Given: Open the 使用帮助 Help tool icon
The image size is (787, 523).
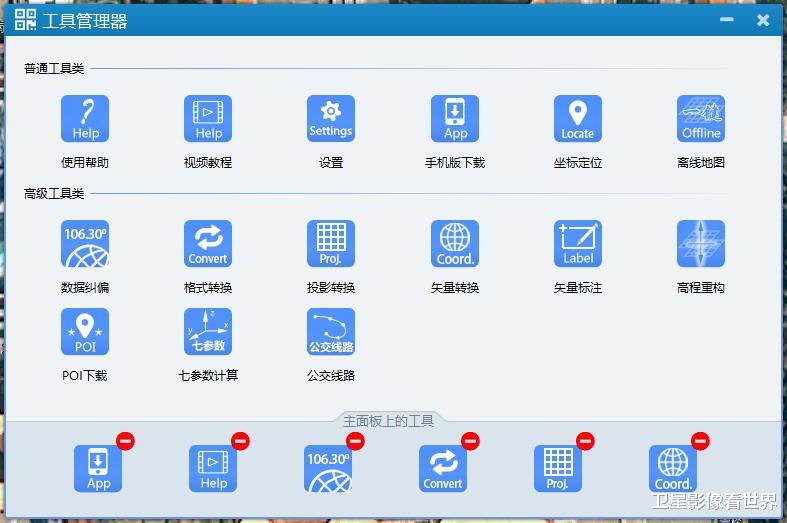Looking at the screenshot, I should pos(85,118).
